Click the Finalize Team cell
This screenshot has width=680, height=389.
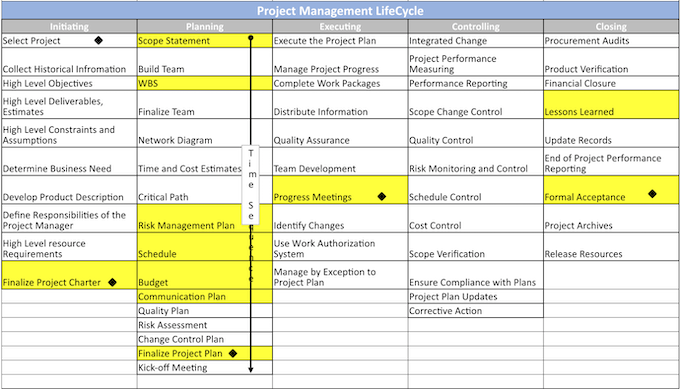coord(205,105)
